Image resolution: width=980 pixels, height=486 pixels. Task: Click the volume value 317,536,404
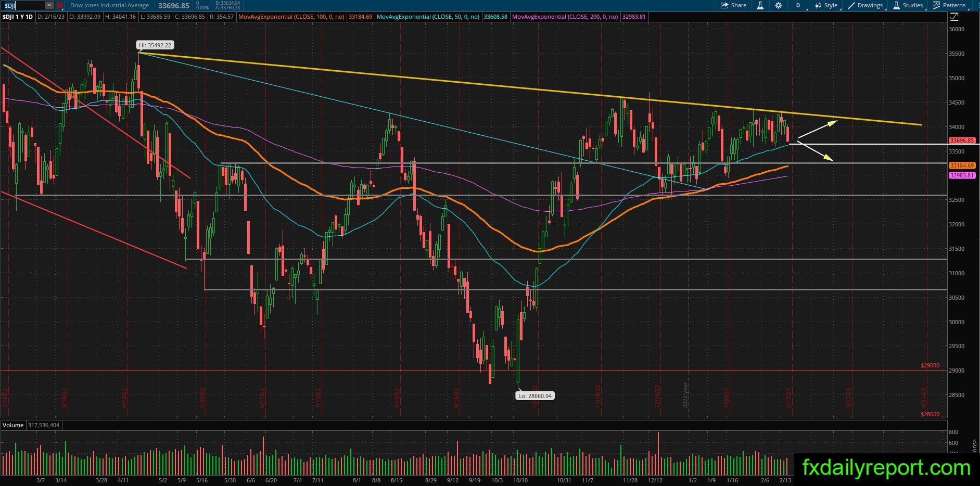[x=43, y=425]
